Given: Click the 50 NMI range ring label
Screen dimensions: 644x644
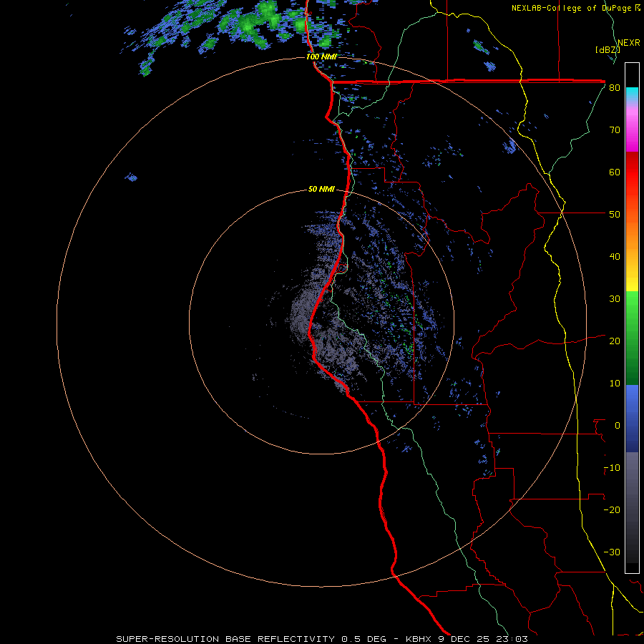Looking at the screenshot, I should click(x=321, y=190).
